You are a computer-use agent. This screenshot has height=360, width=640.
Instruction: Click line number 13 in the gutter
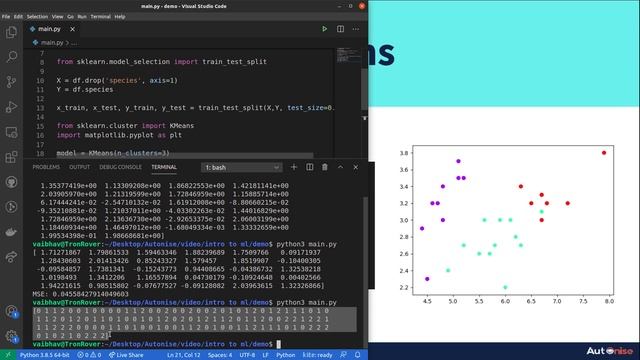[x=40, y=108]
